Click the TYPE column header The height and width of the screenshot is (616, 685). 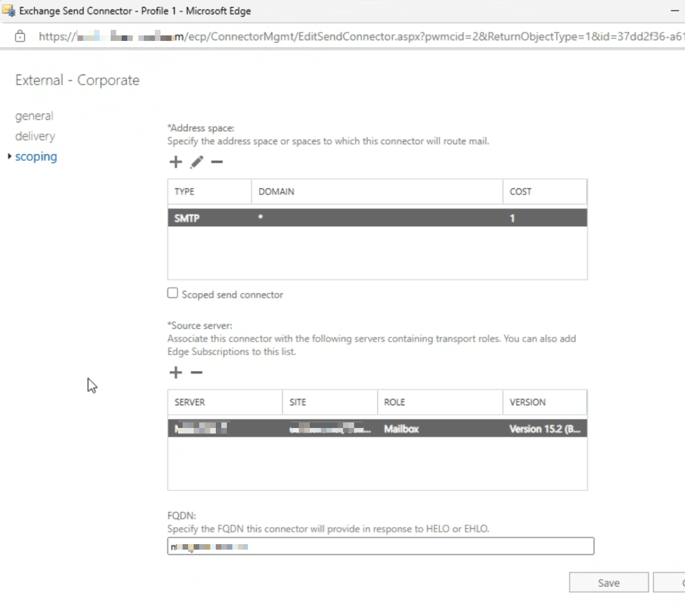(x=210, y=191)
